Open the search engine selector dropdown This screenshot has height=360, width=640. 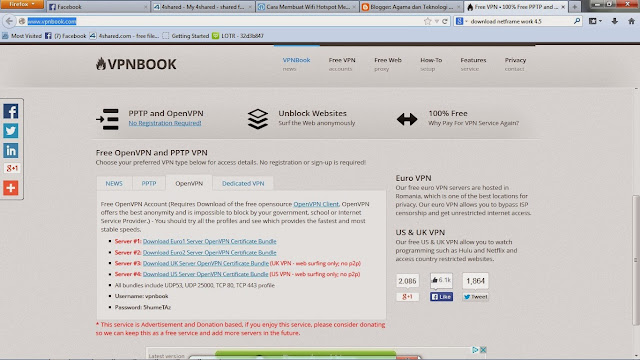click(x=461, y=21)
